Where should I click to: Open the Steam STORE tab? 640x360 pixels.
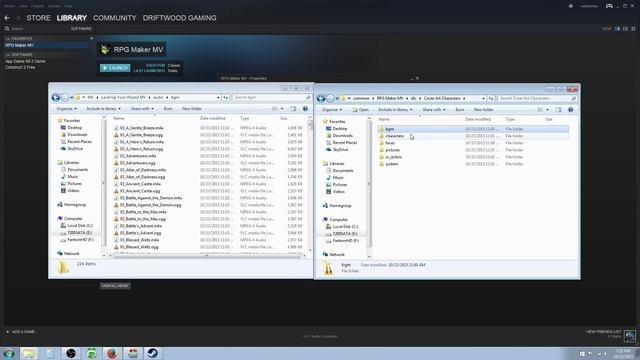coord(38,18)
